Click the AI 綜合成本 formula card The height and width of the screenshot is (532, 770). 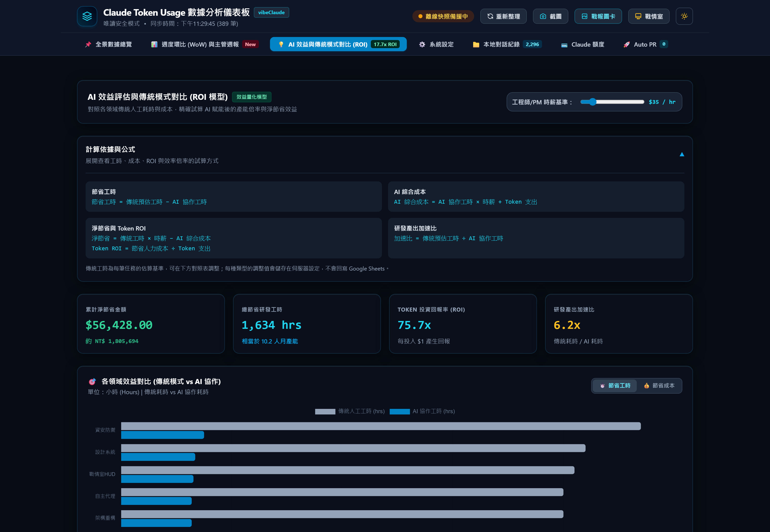tap(536, 197)
